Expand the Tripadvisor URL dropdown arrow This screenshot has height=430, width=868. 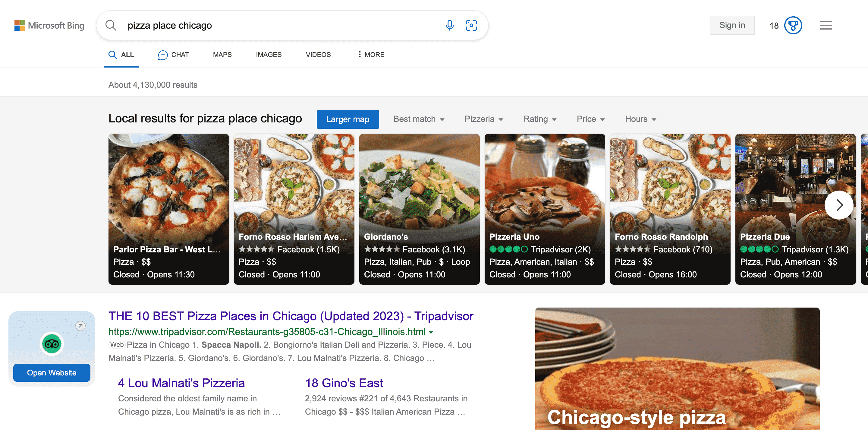coord(431,333)
